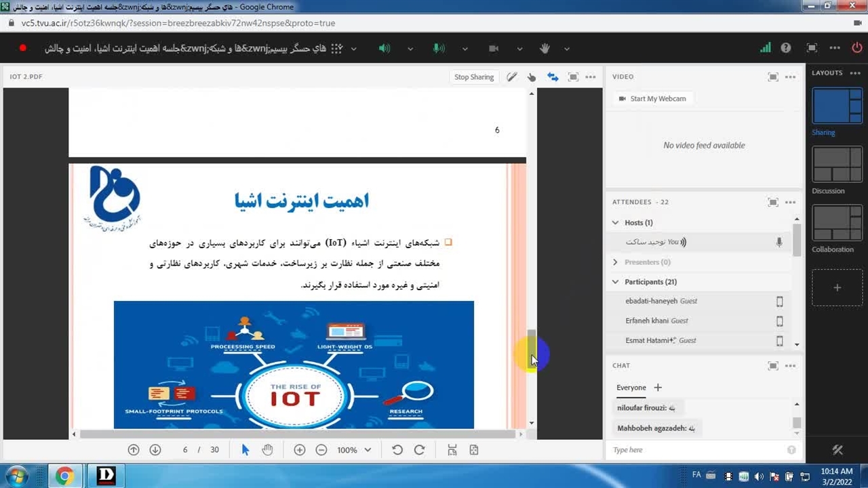Click the zoom in plus icon
Image resolution: width=868 pixels, height=488 pixels.
pyautogui.click(x=300, y=450)
